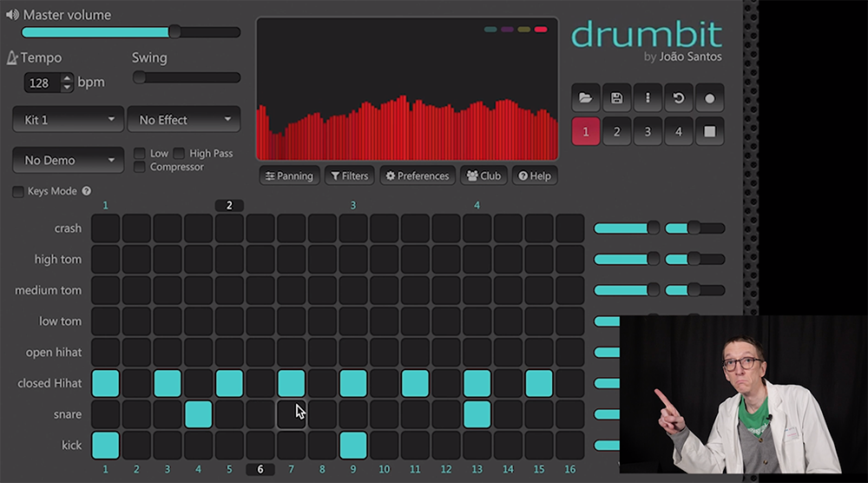The width and height of the screenshot is (868, 483).
Task: Click the 'closed Hihat' row label
Action: pyautogui.click(x=49, y=383)
